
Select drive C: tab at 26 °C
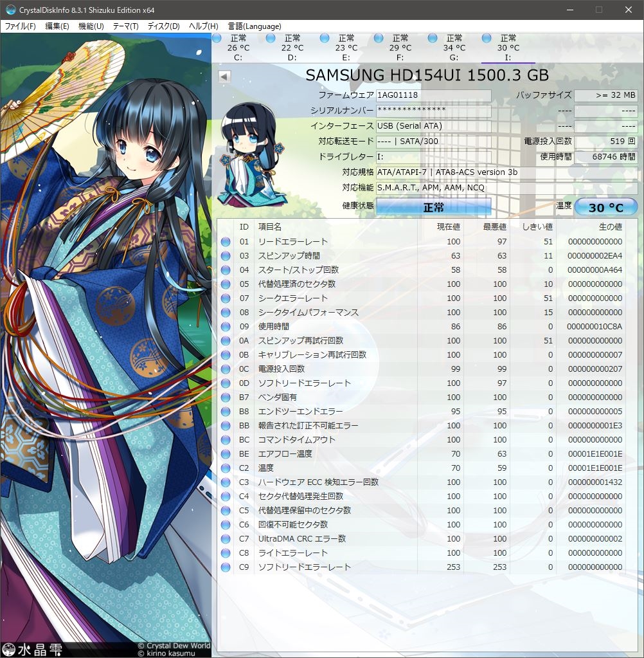click(238, 48)
